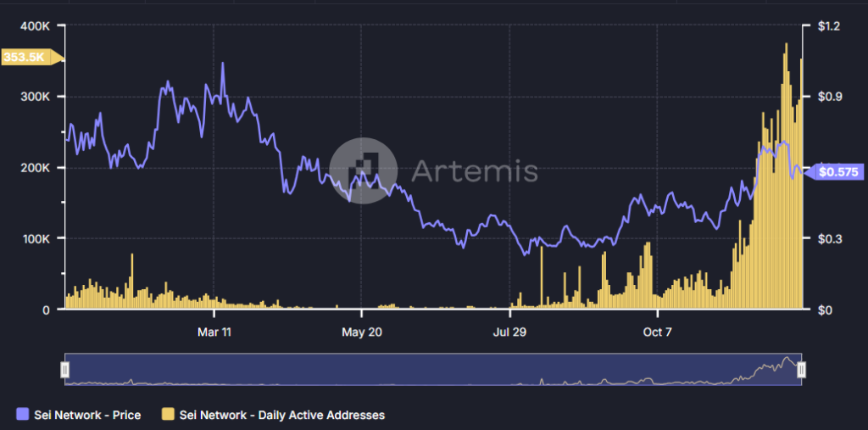
Task: Click the purple price peak near Mar 11
Action: [x=223, y=64]
